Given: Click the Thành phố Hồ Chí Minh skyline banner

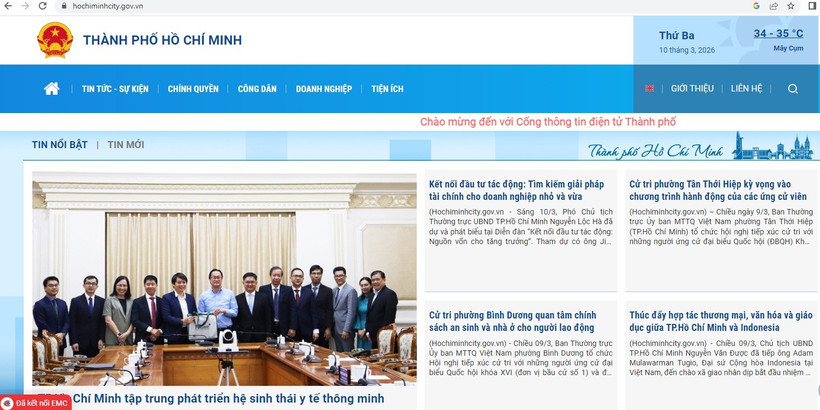Looking at the screenshot, I should [x=700, y=146].
